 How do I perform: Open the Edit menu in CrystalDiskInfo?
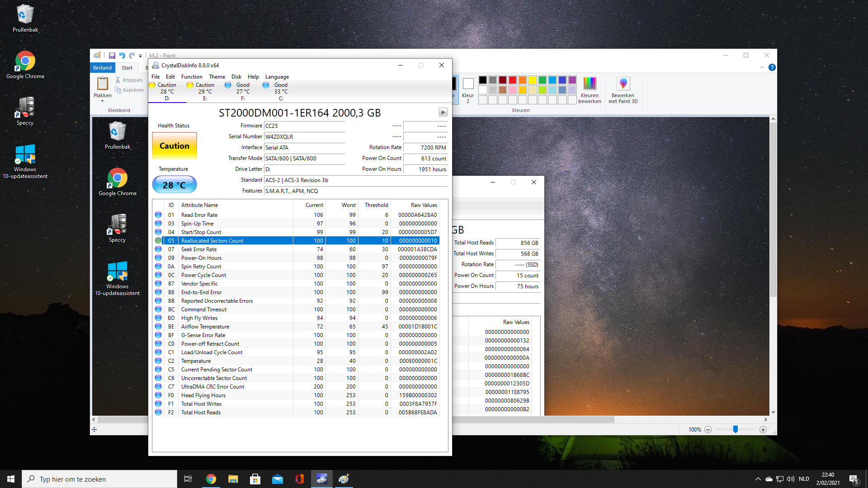(x=170, y=77)
